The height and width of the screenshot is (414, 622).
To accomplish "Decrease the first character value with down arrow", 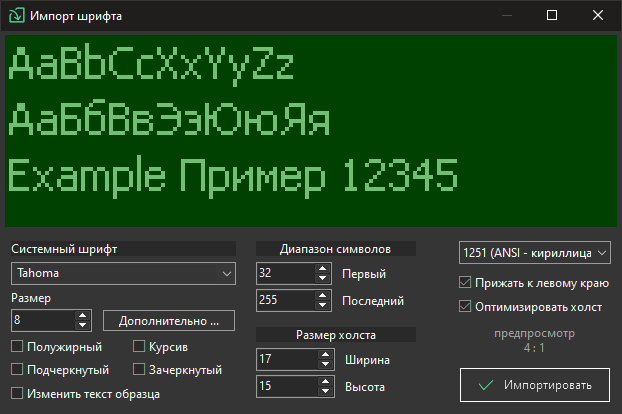I will (x=322, y=278).
